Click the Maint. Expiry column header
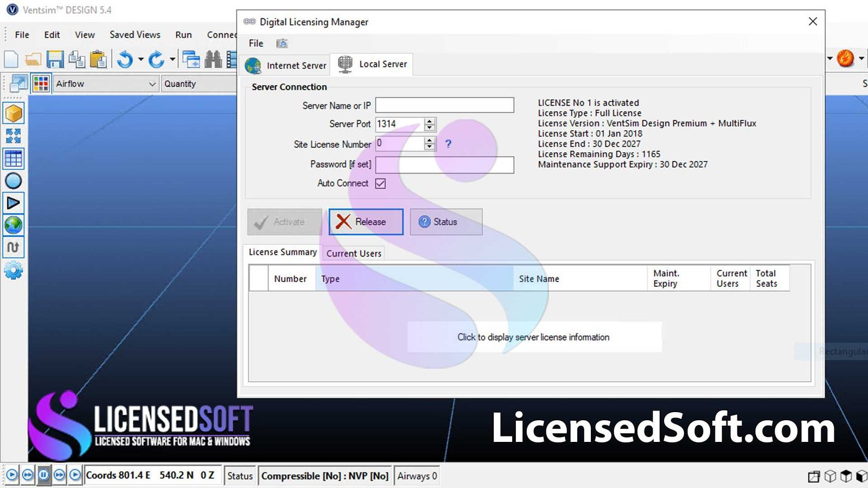This screenshot has width=868, height=488. (x=679, y=279)
